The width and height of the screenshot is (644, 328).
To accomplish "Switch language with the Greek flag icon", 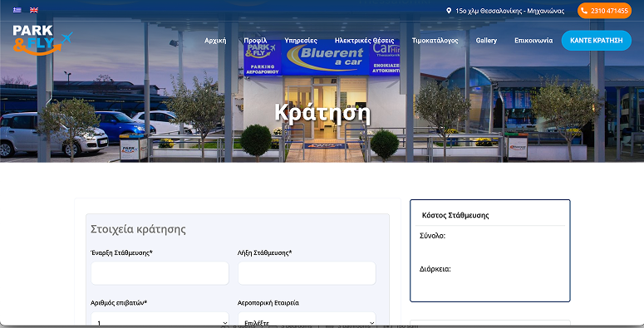I will (x=17, y=10).
